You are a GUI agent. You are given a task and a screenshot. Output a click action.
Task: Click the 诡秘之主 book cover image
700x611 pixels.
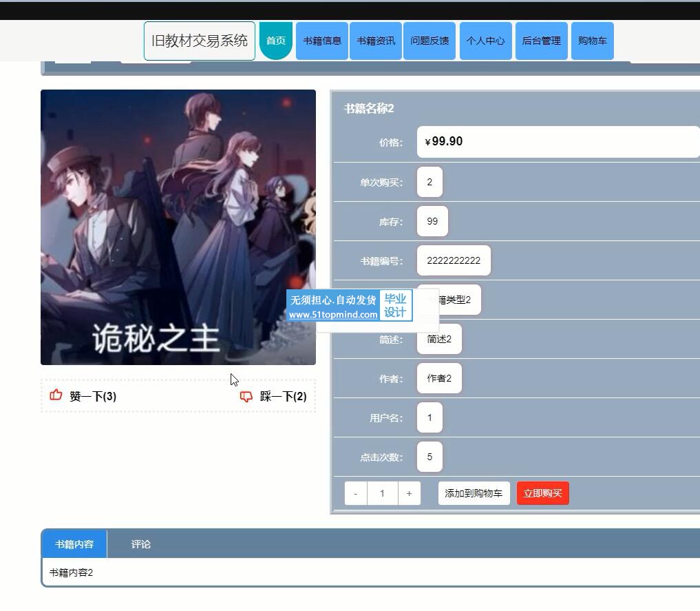point(178,227)
